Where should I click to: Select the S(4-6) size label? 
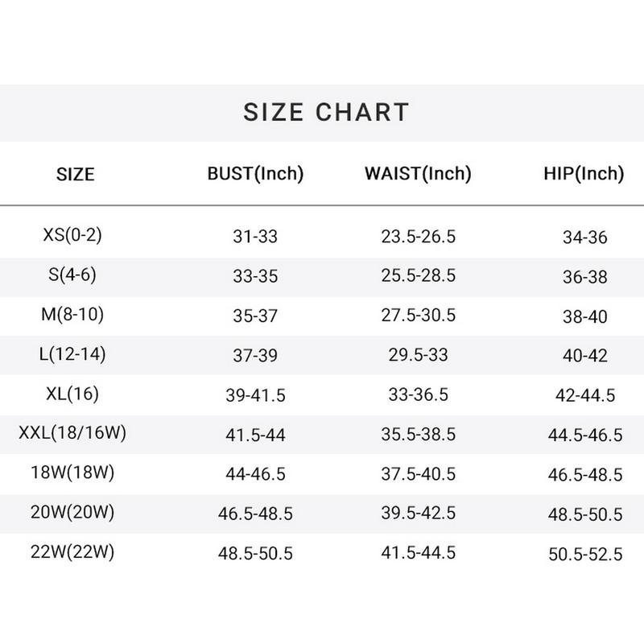(72, 275)
